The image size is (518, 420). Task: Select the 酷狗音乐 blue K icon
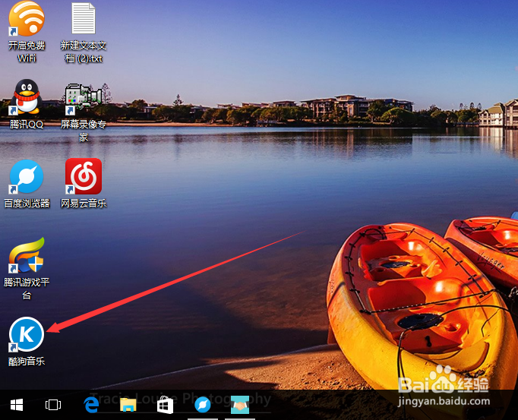pyautogui.click(x=27, y=334)
